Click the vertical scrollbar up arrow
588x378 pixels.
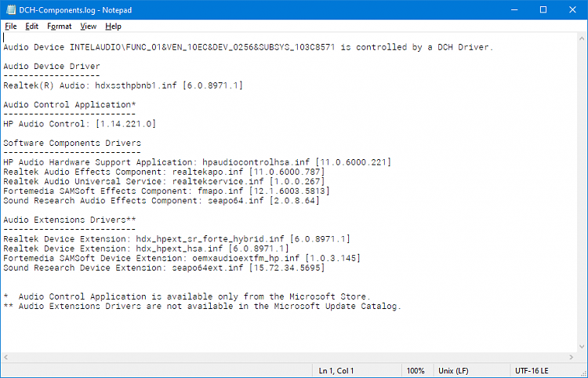[582, 38]
